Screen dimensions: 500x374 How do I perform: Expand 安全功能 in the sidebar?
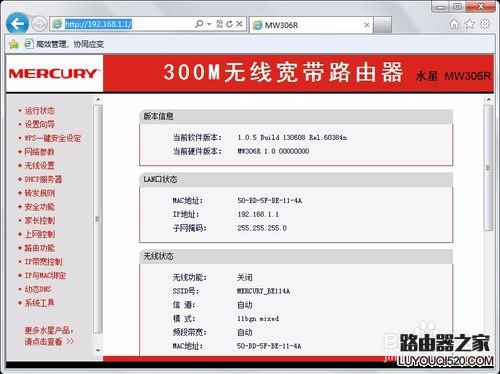point(40,207)
